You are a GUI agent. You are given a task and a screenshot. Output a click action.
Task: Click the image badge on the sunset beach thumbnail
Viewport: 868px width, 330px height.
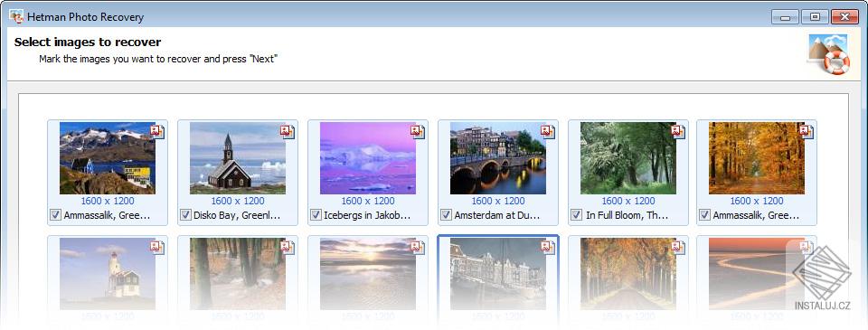click(x=418, y=247)
